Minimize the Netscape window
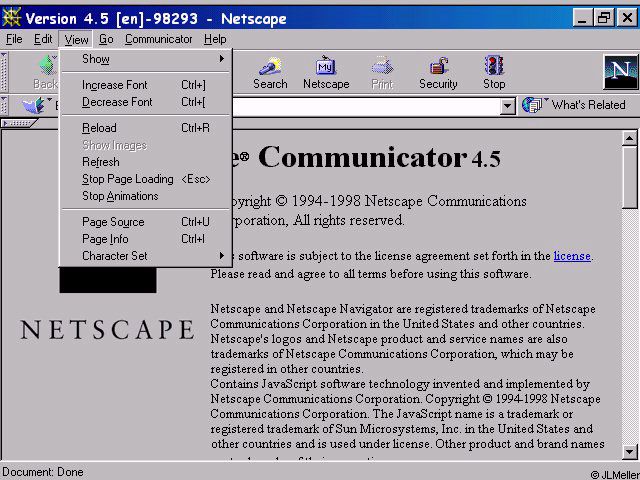Viewport: 640px width, 480px height. [x=582, y=18]
